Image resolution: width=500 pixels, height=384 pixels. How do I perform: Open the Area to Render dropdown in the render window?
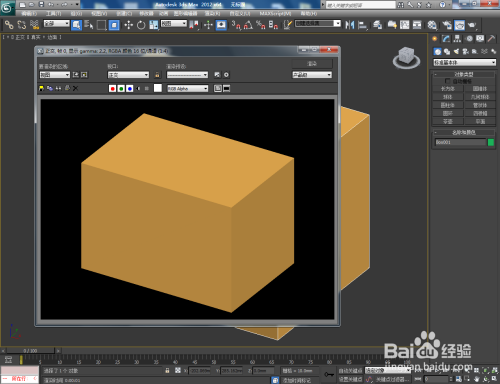point(55,75)
